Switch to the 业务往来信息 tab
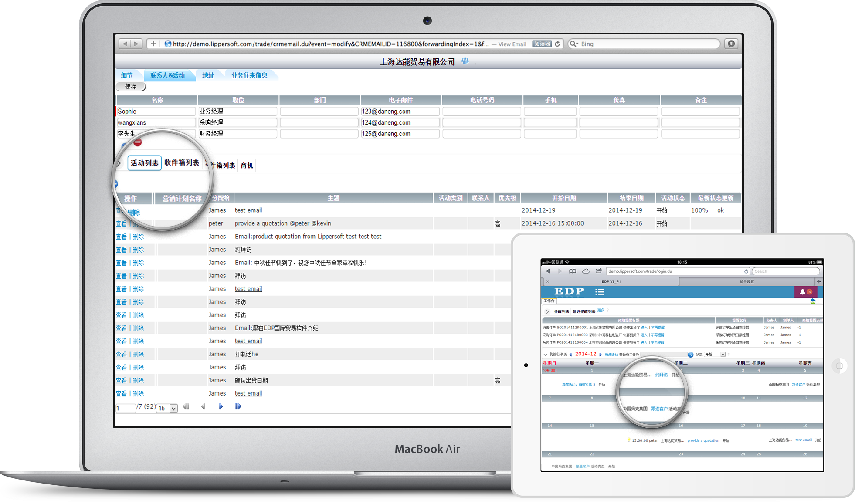 (x=249, y=75)
